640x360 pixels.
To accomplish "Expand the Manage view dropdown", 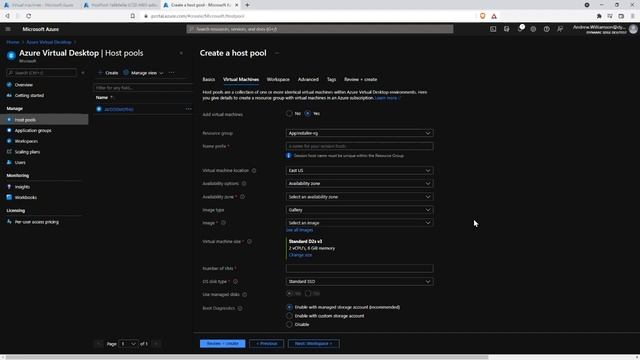I will point(144,73).
